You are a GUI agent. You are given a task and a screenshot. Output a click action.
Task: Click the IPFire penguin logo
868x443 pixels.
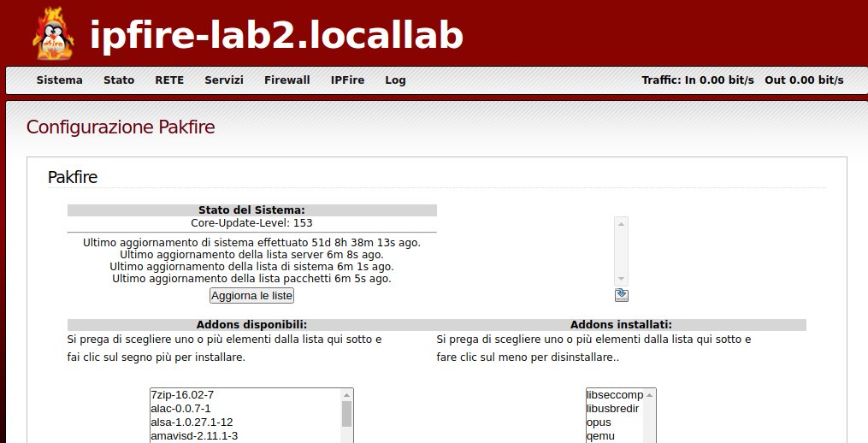(53, 34)
